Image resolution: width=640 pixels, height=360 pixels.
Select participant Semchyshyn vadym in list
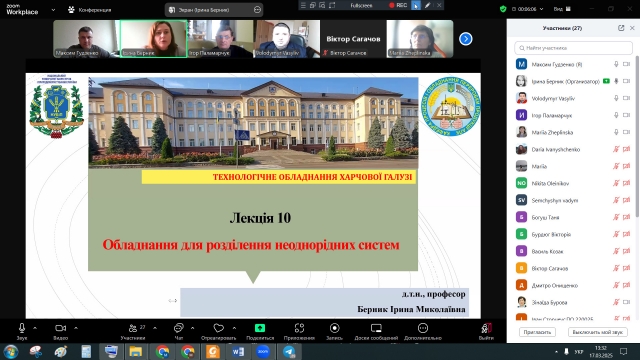(573, 200)
